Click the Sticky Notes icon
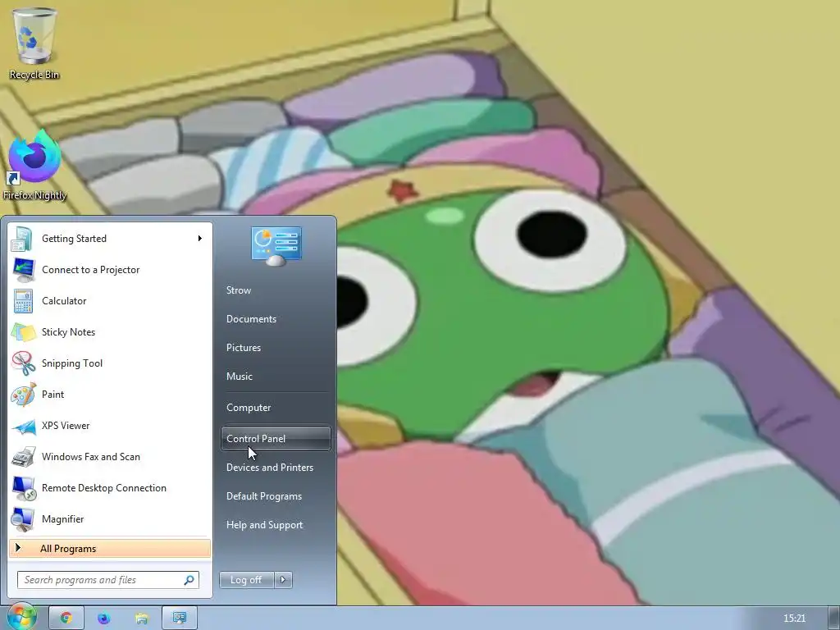The width and height of the screenshot is (840, 630). pos(22,332)
